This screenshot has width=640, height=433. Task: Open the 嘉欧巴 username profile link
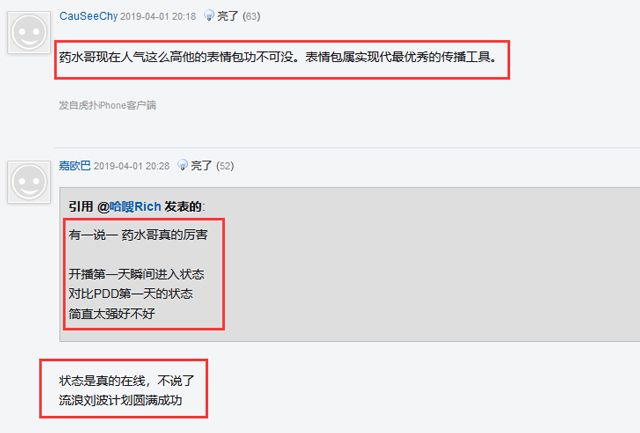tap(75, 166)
